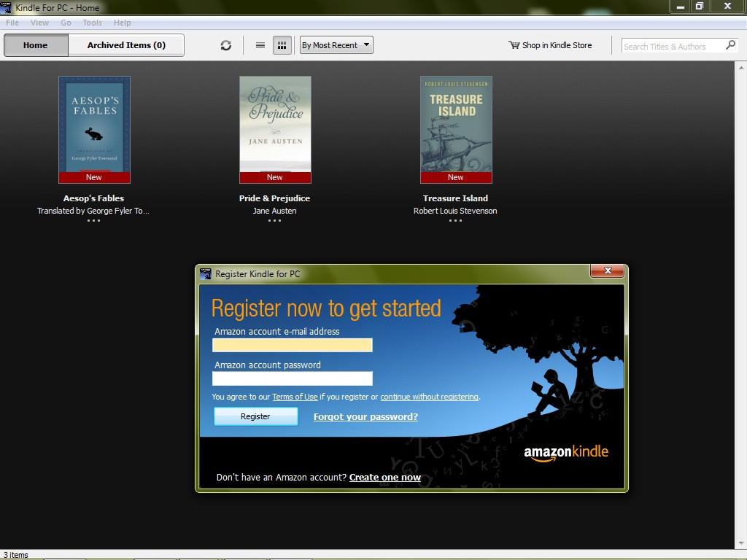Switch to list view
Viewport: 747px width, 560px height.
point(260,45)
